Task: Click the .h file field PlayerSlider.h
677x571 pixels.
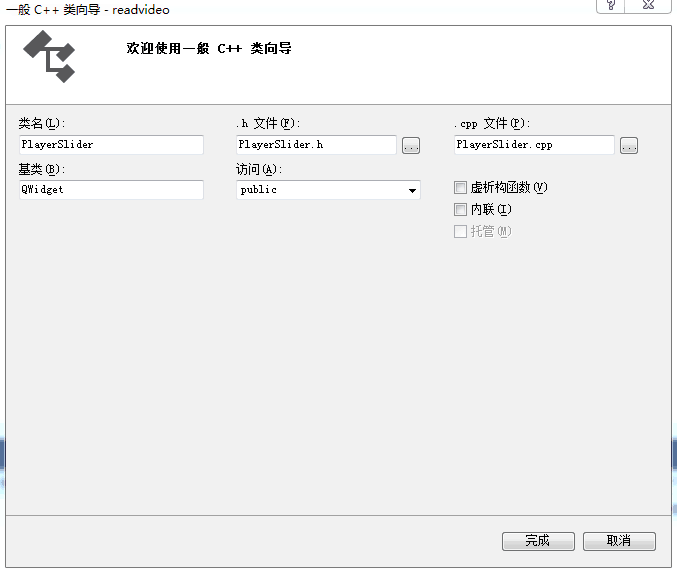Action: 316,145
